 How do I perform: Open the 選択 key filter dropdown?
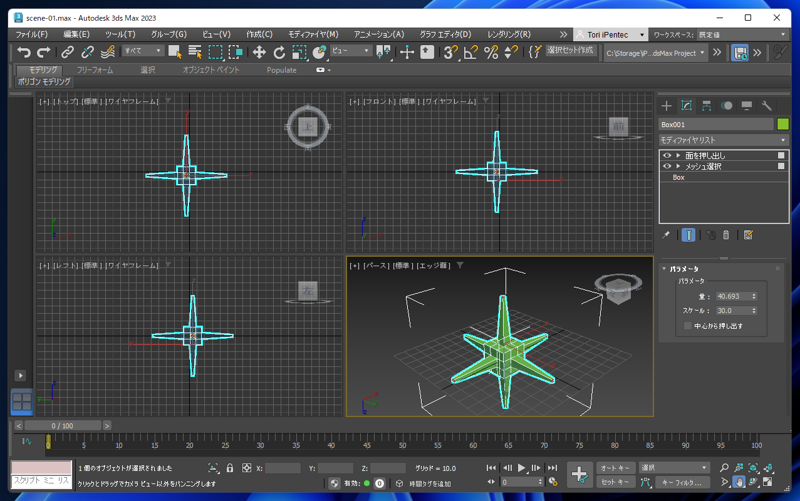click(x=674, y=467)
